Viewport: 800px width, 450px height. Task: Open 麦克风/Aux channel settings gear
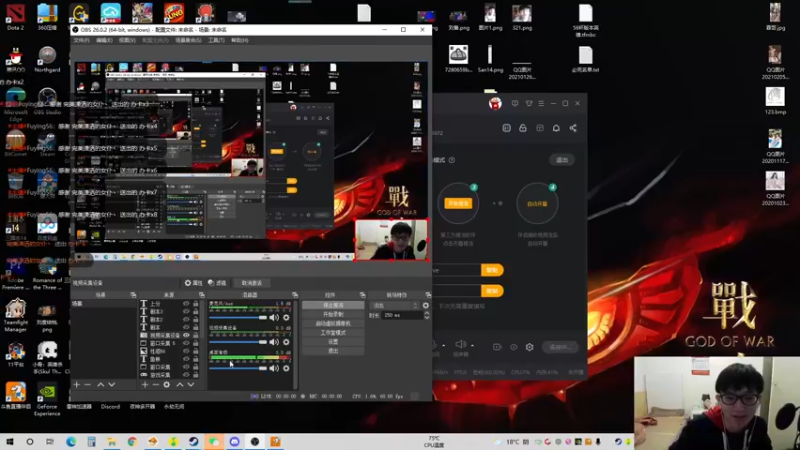[286, 317]
